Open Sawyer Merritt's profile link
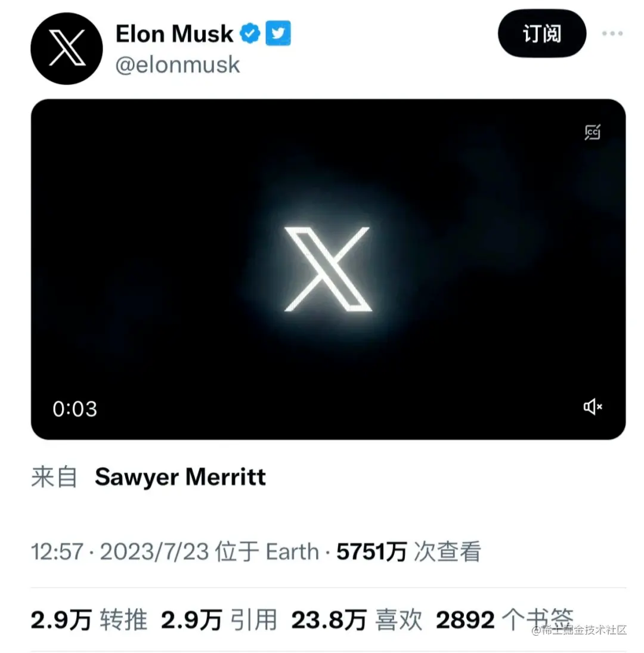This screenshot has height=653, width=644. tap(180, 477)
